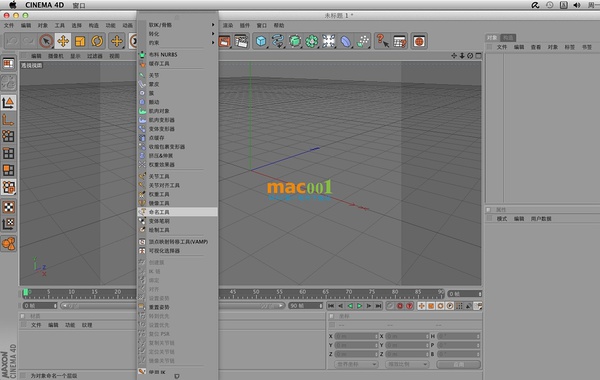Click the checkerboard texture mode icon
Viewport: 600px width, 380px height.
[8, 207]
